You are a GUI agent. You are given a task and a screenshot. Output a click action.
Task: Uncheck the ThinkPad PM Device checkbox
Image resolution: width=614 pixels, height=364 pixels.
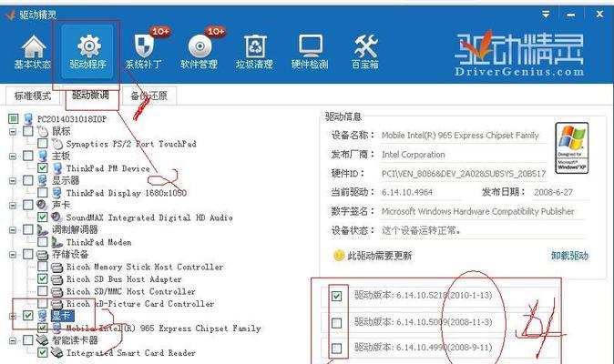[x=43, y=168]
